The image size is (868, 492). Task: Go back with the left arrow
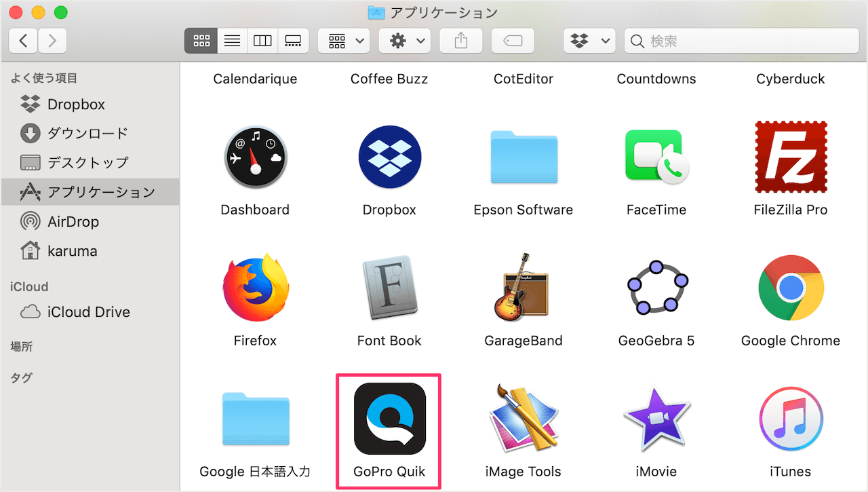23,41
